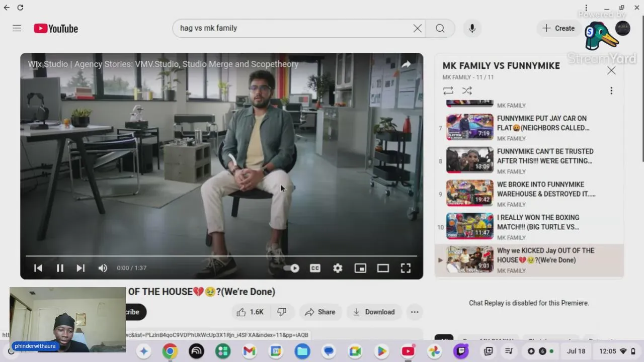Image resolution: width=644 pixels, height=362 pixels.
Task: Open player settings gear
Action: click(338, 268)
